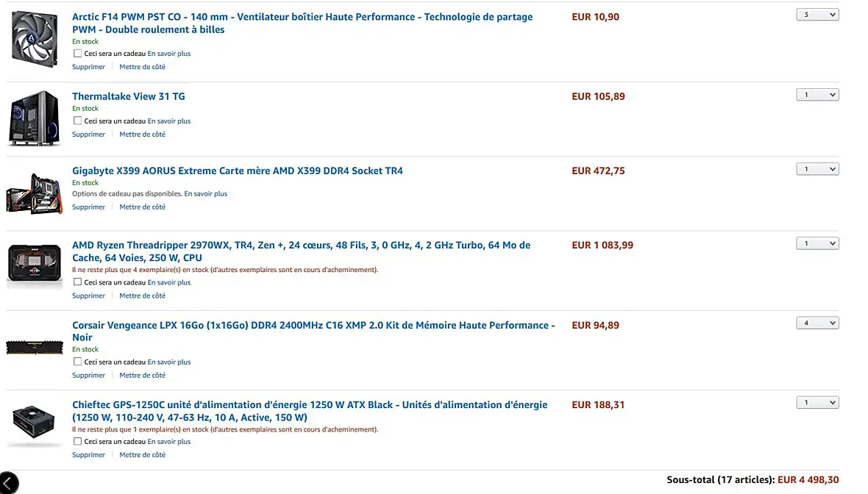Open the Corsair Vengeance RAM thumbnail

34,347
